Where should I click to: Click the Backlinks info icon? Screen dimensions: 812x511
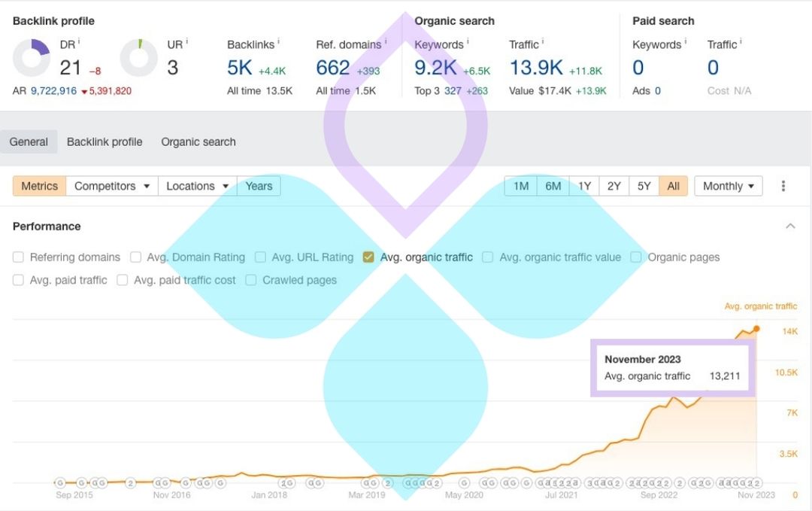[x=278, y=42]
